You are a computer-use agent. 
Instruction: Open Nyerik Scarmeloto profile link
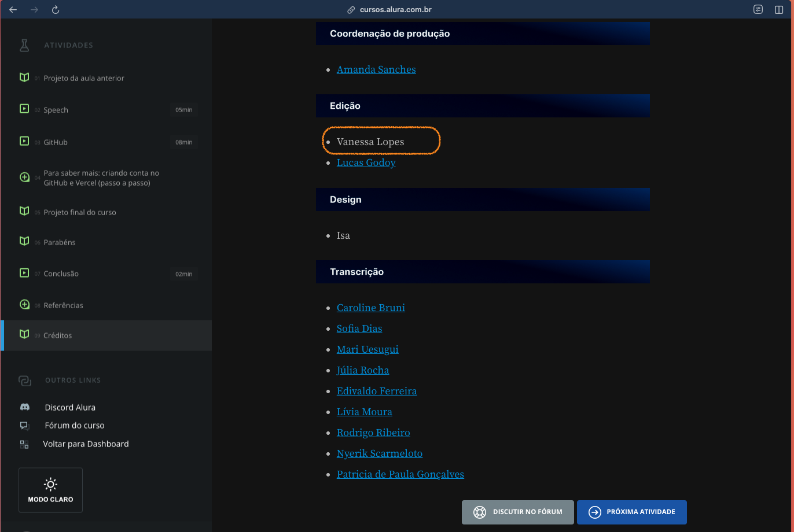point(380,453)
